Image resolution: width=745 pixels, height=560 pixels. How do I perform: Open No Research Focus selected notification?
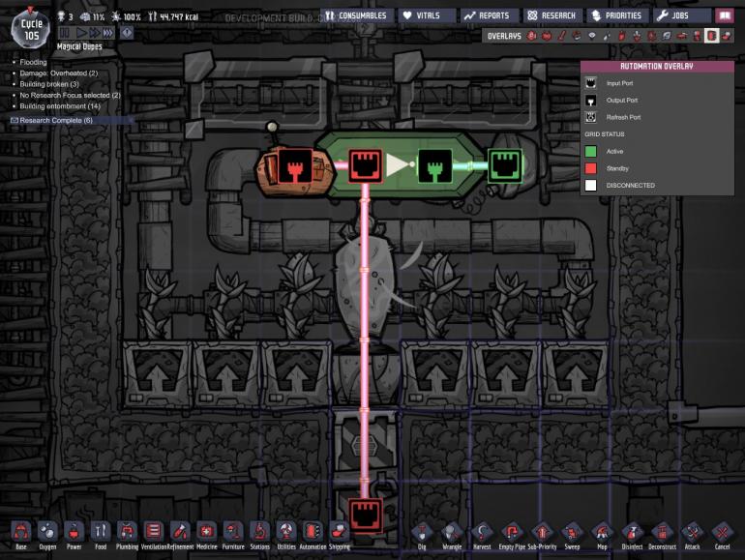coord(70,95)
